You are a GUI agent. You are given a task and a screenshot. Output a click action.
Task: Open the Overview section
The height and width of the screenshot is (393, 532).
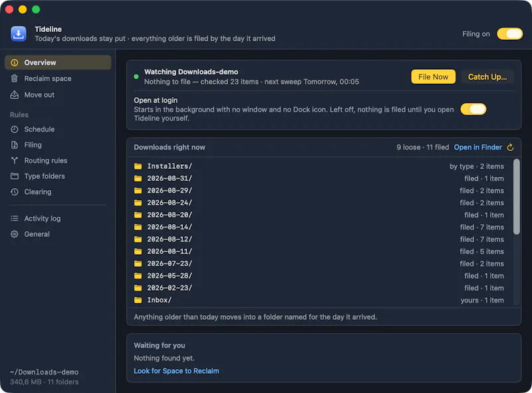point(58,63)
